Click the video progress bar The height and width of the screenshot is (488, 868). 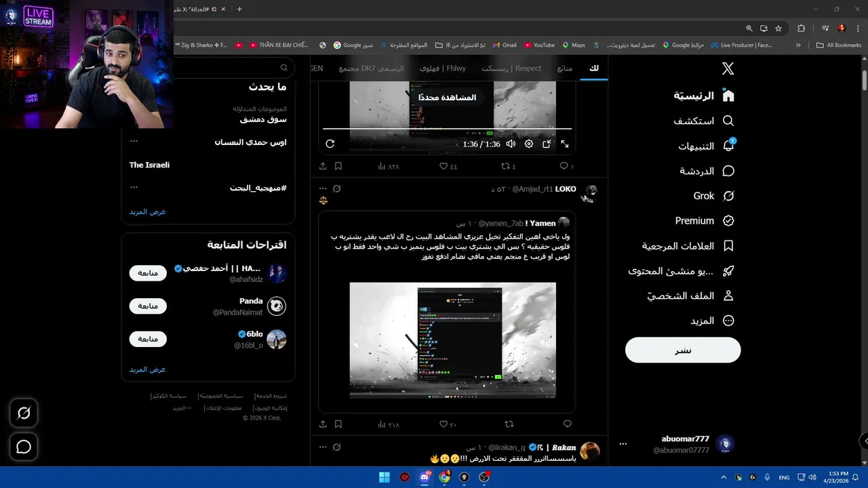point(447,129)
